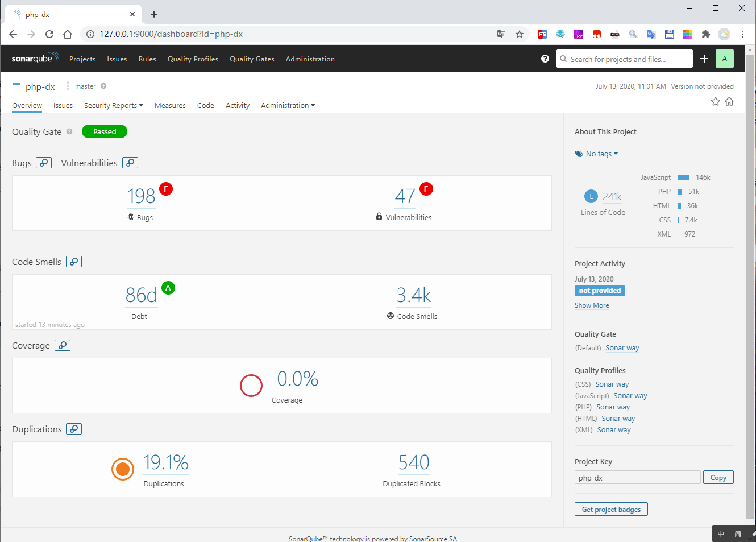Open Projects in top navigation
Viewport: 756px width, 542px height.
click(x=82, y=59)
